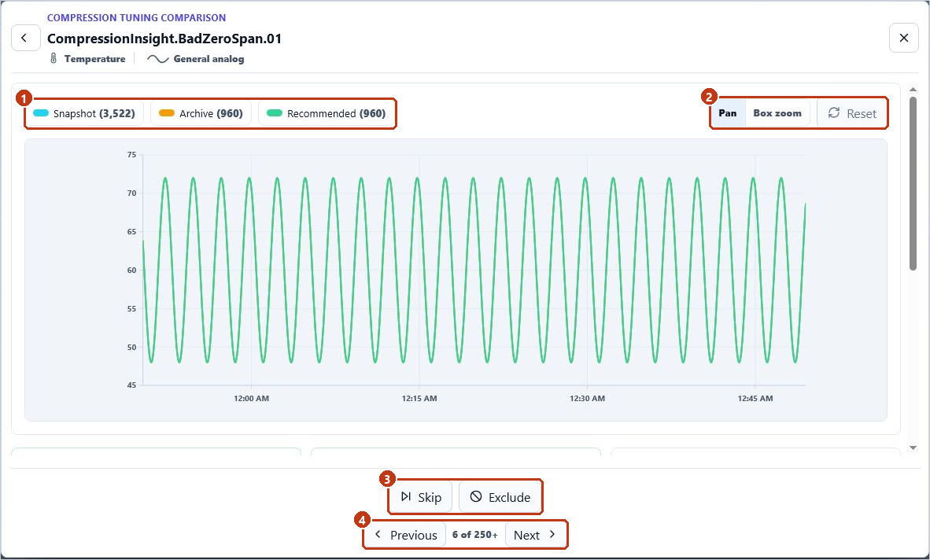930x560 pixels.
Task: Click the prohibited circle icon on Exclude
Action: (x=476, y=496)
